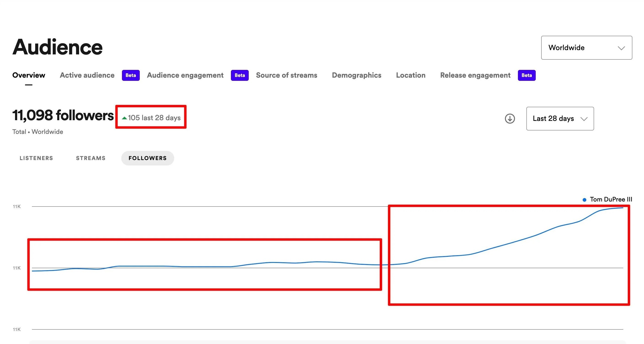Click the Beta badge beside Release engagement
Image resolution: width=644 pixels, height=344 pixels.
pos(527,75)
